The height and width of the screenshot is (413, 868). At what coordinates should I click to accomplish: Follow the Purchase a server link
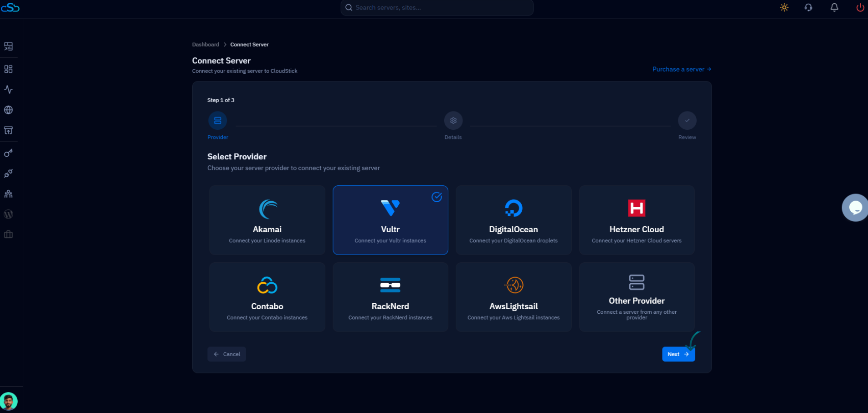682,69
